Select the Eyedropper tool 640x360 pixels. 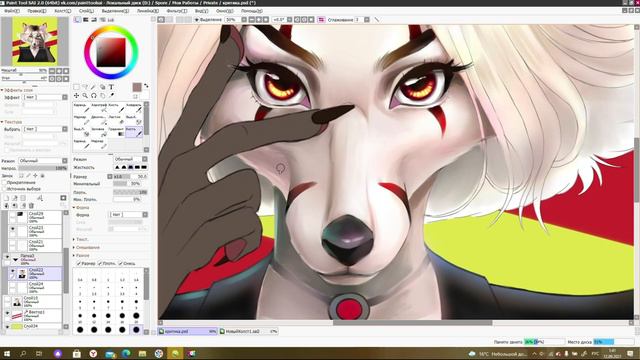[111, 96]
